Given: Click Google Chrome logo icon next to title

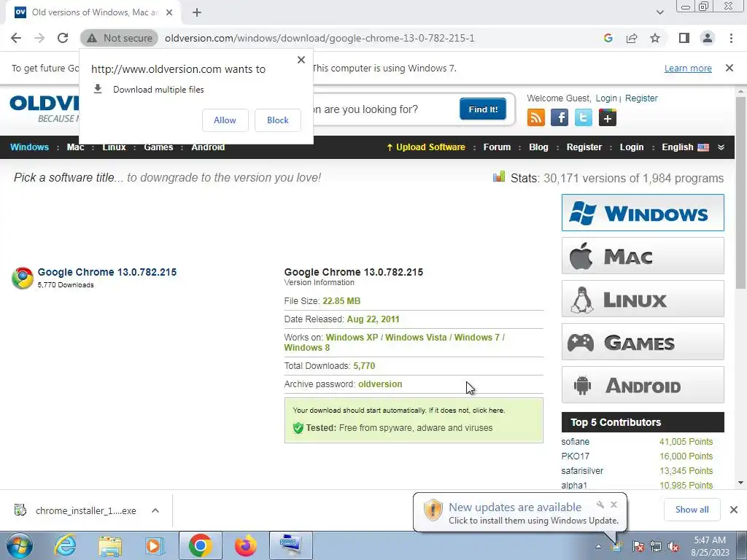Looking at the screenshot, I should tap(23, 278).
